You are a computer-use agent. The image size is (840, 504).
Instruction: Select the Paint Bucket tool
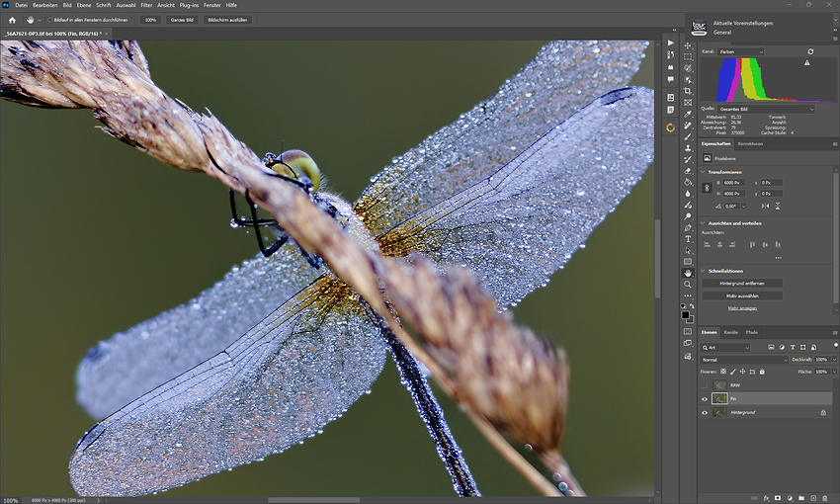(x=688, y=182)
